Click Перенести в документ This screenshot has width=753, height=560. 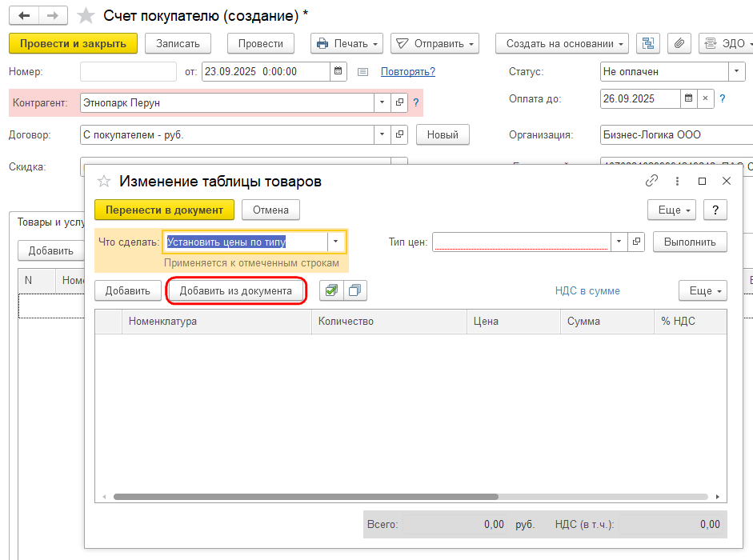point(164,210)
